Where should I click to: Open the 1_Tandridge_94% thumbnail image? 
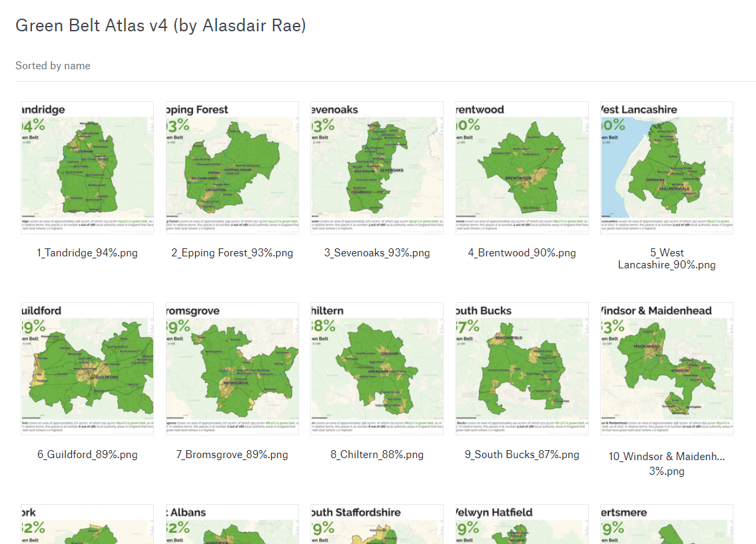[87, 168]
